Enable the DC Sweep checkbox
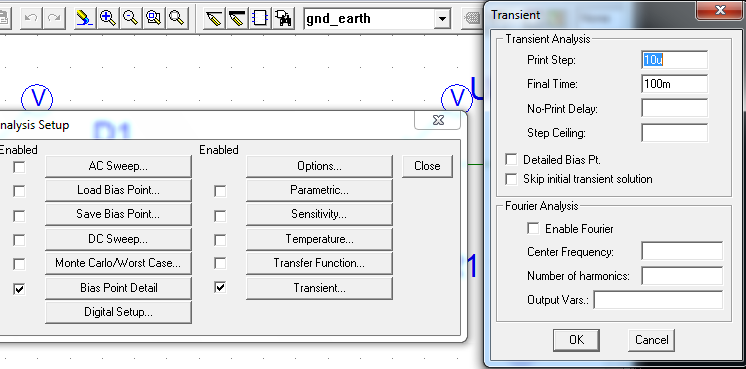 coord(19,240)
